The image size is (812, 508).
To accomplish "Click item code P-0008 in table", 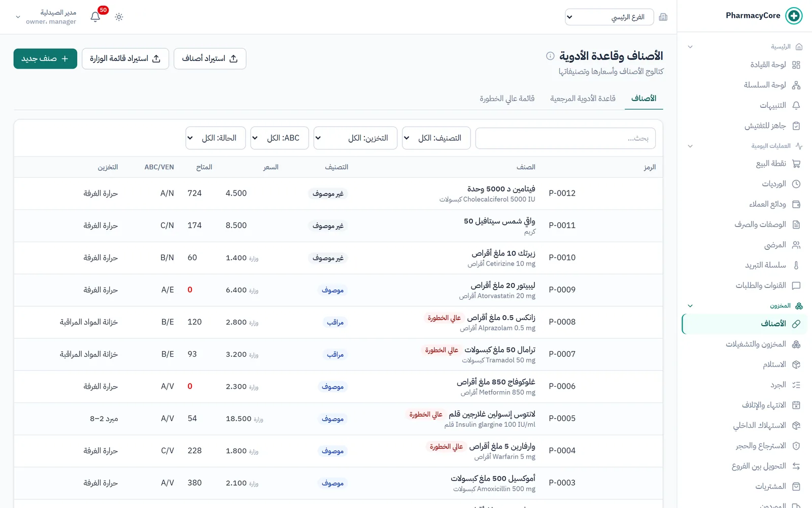I will [562, 322].
